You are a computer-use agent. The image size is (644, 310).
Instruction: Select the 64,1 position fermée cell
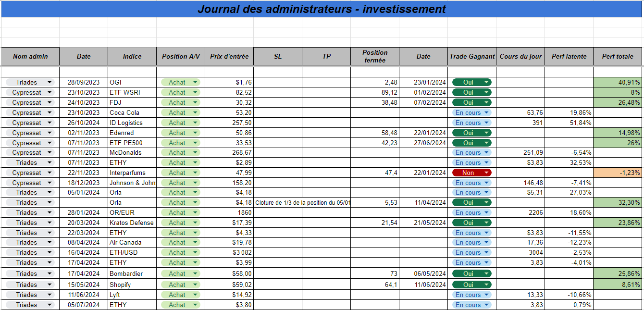click(x=375, y=285)
